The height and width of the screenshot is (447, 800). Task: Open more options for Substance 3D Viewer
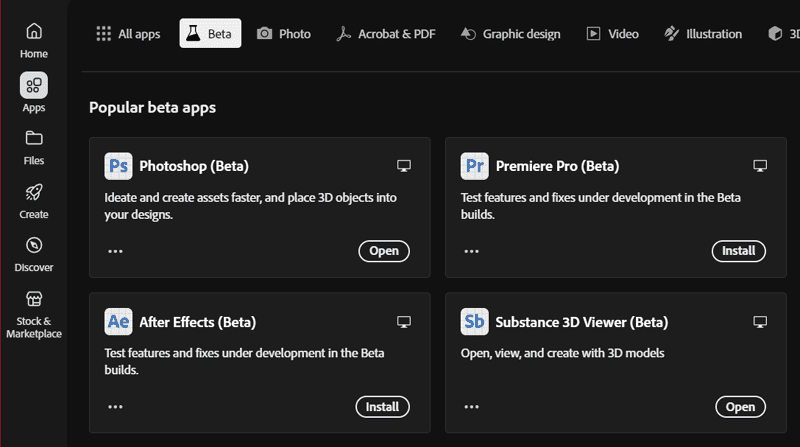pos(471,407)
